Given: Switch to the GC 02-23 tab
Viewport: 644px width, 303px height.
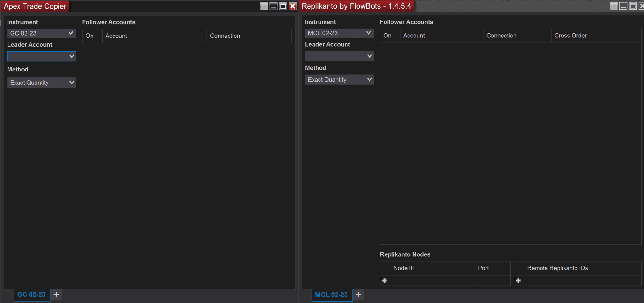Looking at the screenshot, I should 31,294.
